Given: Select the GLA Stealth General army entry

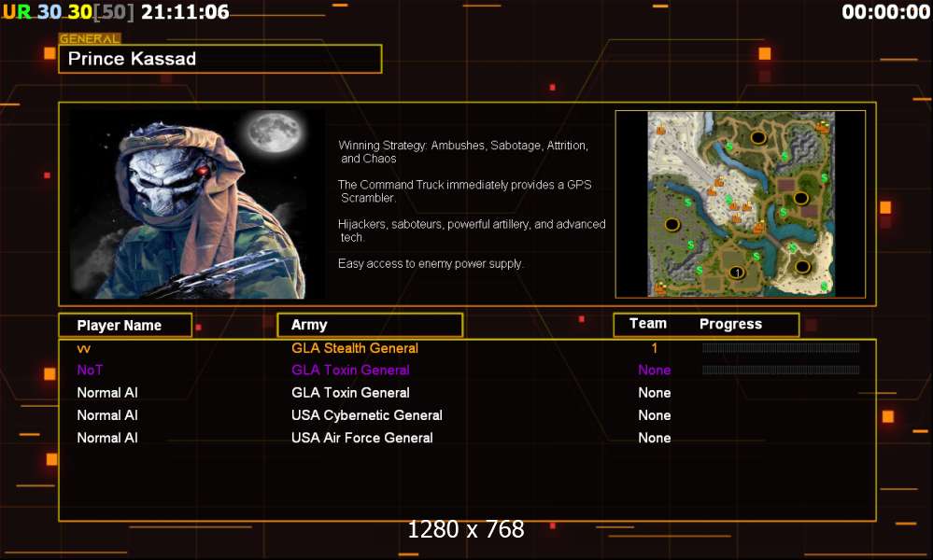Looking at the screenshot, I should click(x=355, y=348).
